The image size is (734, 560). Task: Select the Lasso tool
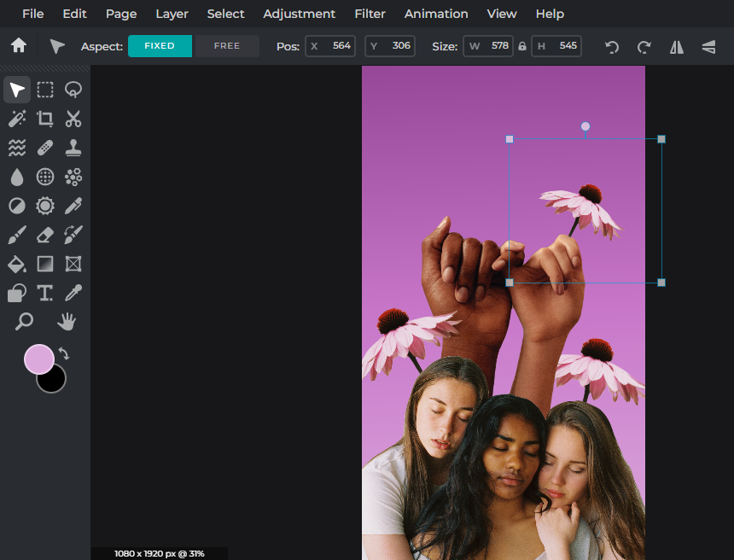point(73,90)
